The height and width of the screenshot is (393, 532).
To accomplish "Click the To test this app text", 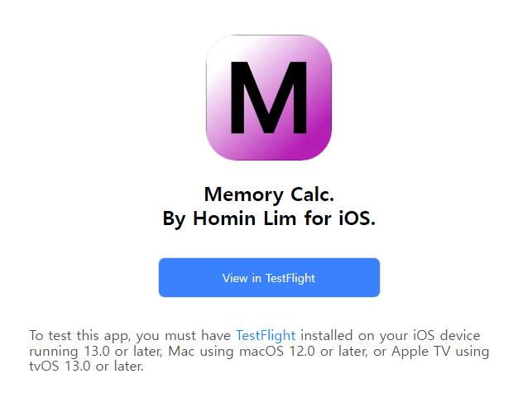I will [x=79, y=336].
